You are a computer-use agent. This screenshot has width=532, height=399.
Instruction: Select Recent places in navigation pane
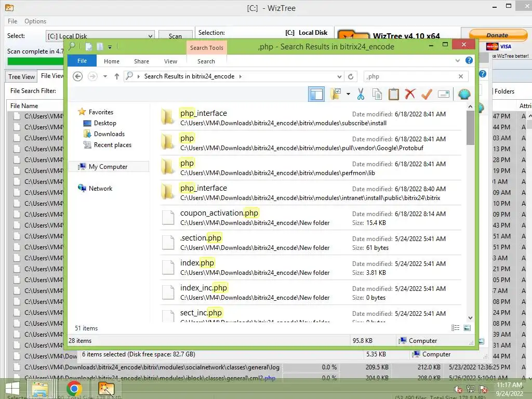click(x=112, y=145)
